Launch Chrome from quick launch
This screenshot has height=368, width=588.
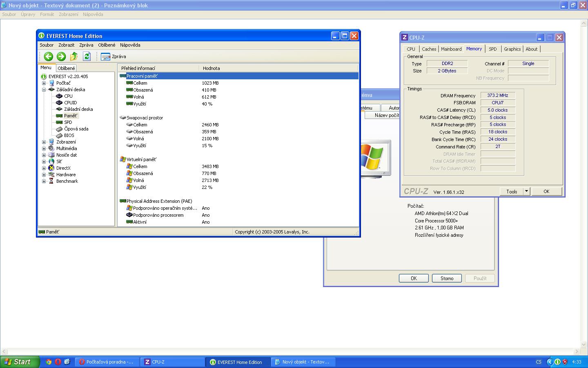coord(49,362)
